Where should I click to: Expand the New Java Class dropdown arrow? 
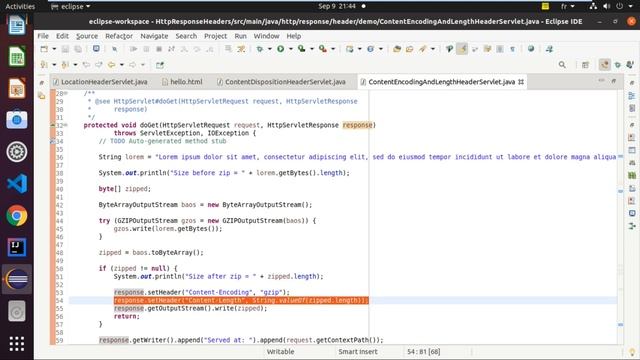tap(381, 49)
